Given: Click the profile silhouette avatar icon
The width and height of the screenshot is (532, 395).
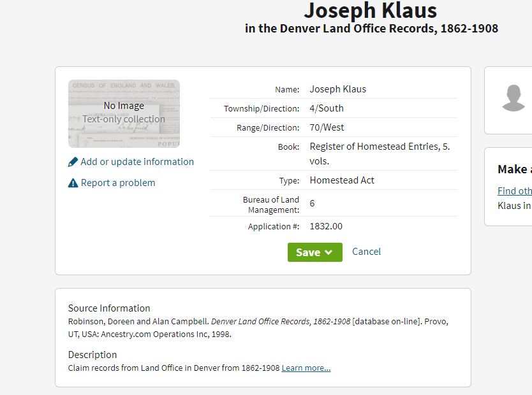Looking at the screenshot, I should point(514,98).
